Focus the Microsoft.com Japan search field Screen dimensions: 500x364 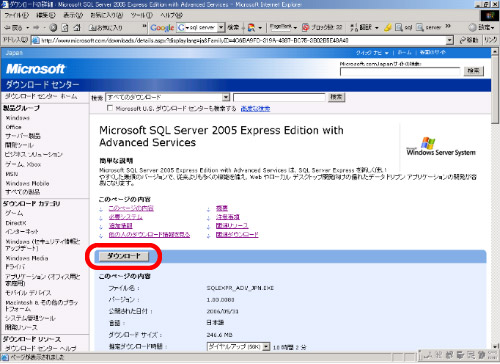[400, 71]
